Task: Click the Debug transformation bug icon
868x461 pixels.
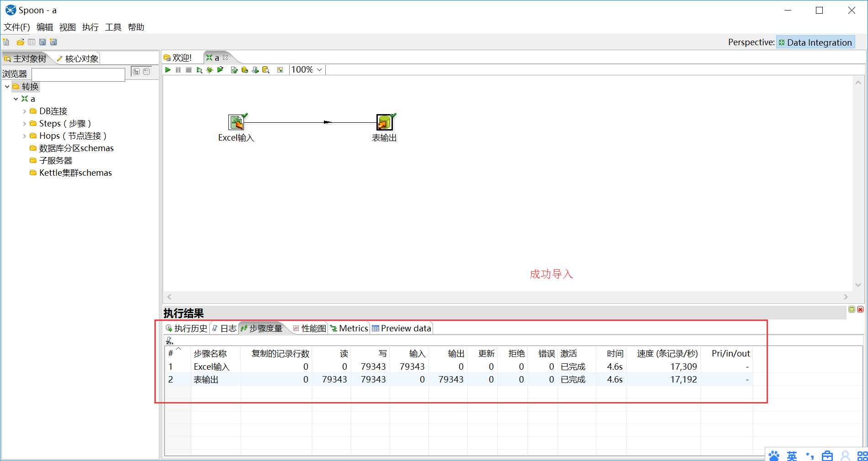Action: pyautogui.click(x=210, y=70)
